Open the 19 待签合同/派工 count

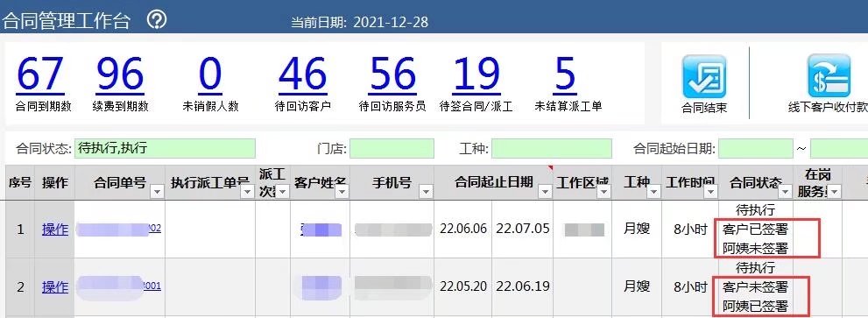point(476,74)
